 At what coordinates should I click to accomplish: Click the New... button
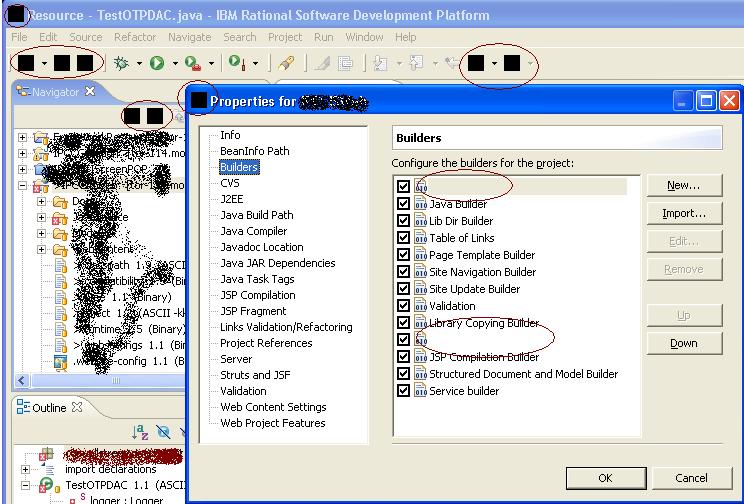click(x=683, y=185)
